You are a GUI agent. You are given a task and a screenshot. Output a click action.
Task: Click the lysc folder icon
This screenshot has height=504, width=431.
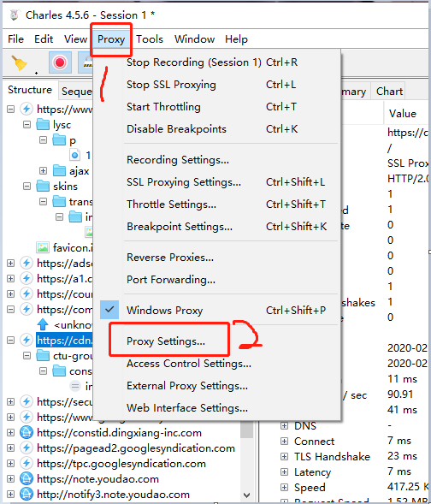pyautogui.click(x=43, y=124)
